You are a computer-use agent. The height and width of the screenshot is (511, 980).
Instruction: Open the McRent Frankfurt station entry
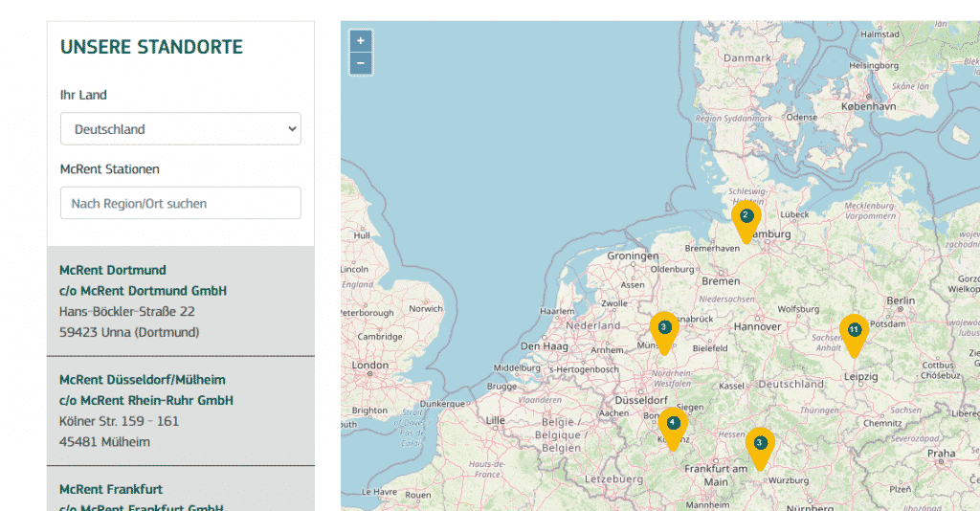pos(181,489)
